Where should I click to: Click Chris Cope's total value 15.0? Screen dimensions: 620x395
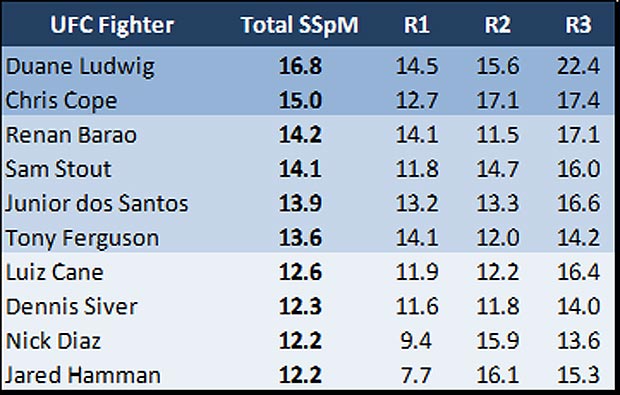pos(300,100)
